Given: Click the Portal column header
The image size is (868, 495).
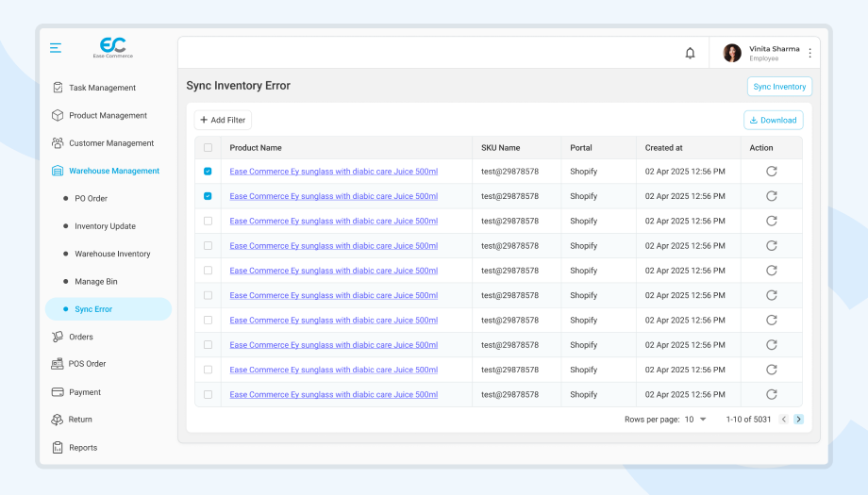Looking at the screenshot, I should click(581, 148).
